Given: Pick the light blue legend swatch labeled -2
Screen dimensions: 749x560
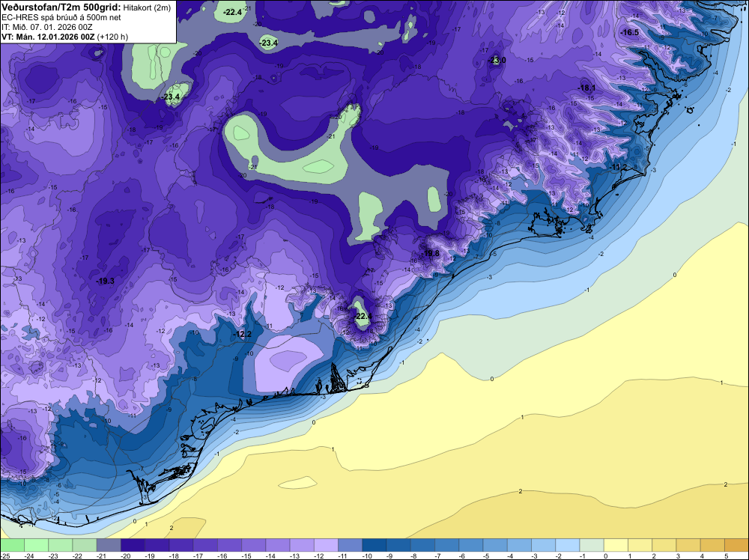Looking at the screenshot, I should tap(568, 545).
